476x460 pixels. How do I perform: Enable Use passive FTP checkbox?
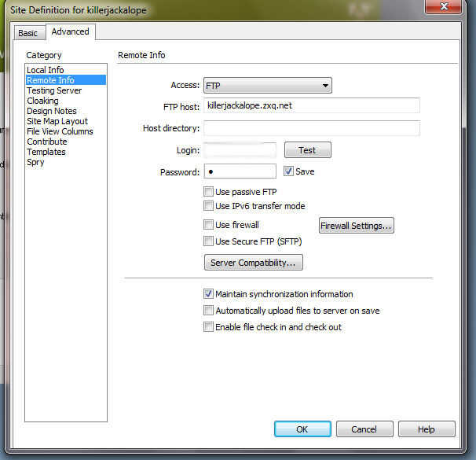pos(208,192)
